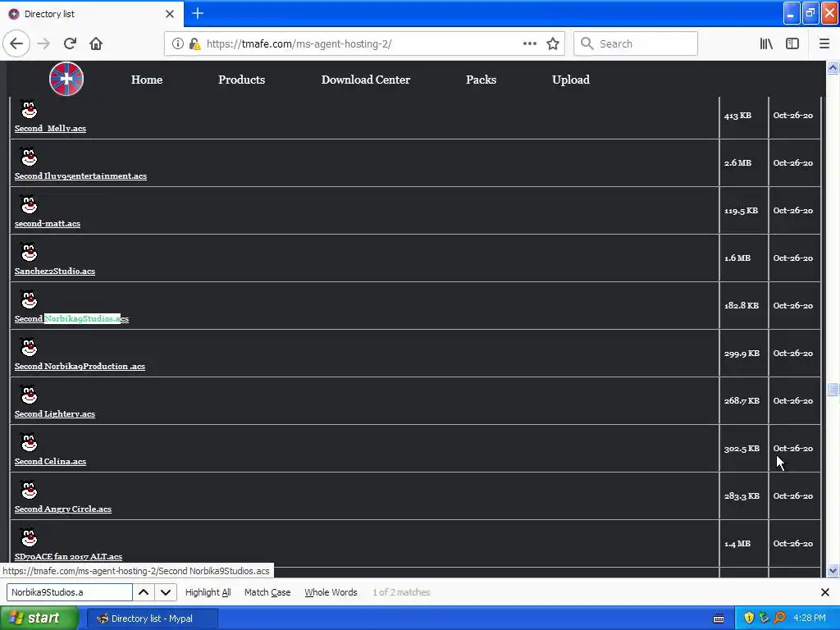The height and width of the screenshot is (630, 840).
Task: Click agent icon above Second Norbika9Production.acs
Action: pos(29,347)
